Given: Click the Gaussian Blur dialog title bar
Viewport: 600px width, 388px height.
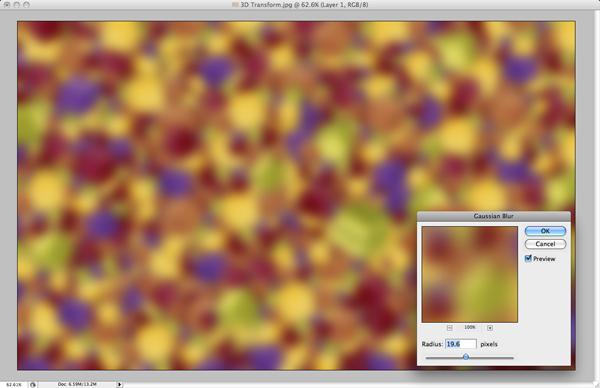Looking at the screenshot, I should pos(494,216).
